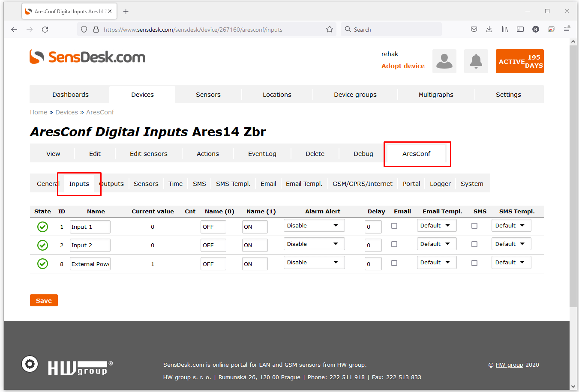Image resolution: width=579 pixels, height=392 pixels.
Task: Click the shield tracking protection icon
Action: 84,30
